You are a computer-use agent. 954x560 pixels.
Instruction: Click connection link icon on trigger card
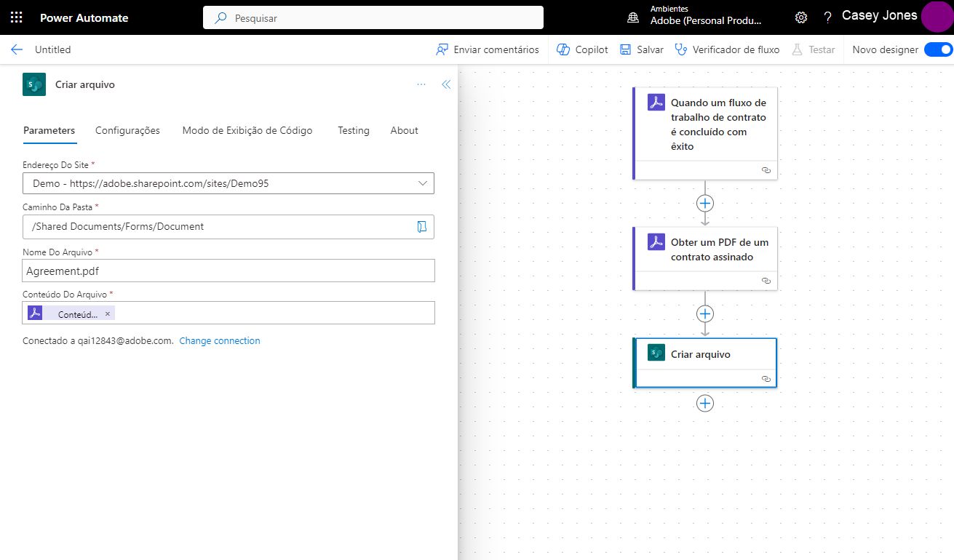[x=766, y=169]
